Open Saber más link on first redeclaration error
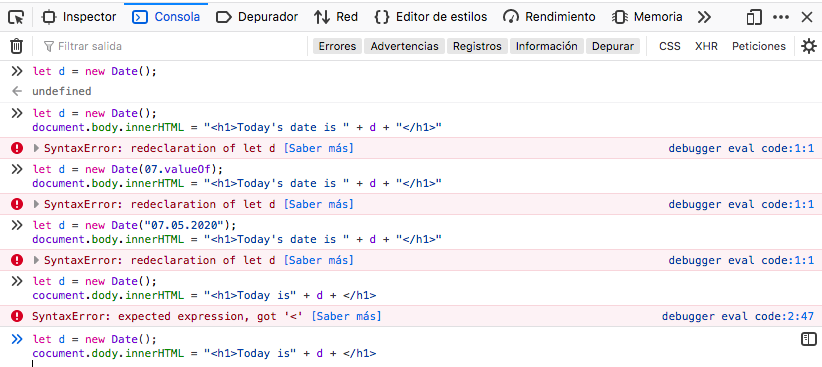 coord(319,148)
